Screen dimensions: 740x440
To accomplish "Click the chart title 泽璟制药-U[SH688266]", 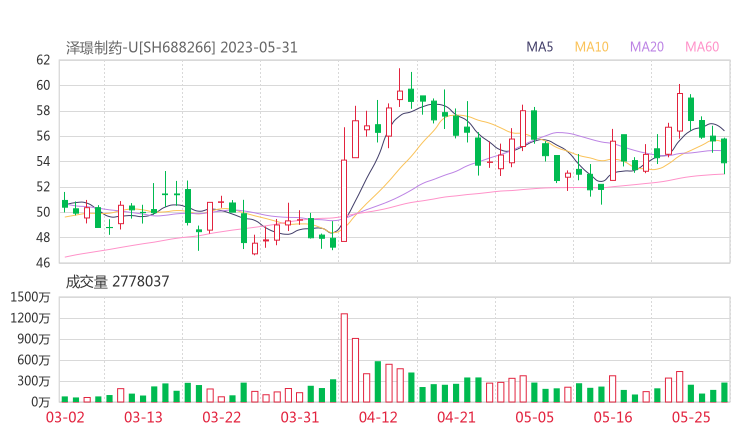I will pyautogui.click(x=141, y=48).
